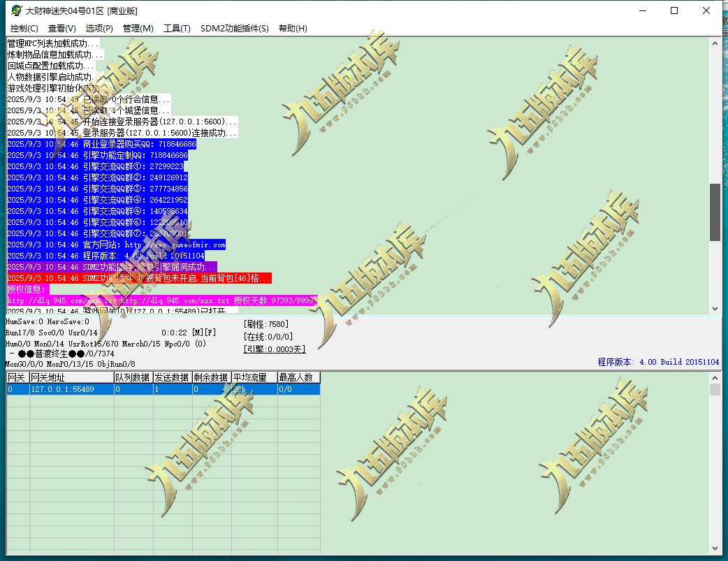
Task: Click the 队列数据 column header
Action: (x=133, y=377)
